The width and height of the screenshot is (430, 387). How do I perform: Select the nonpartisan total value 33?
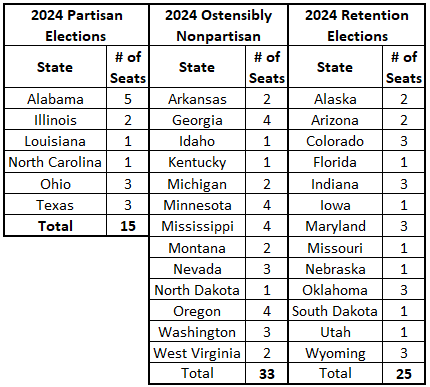tap(267, 373)
